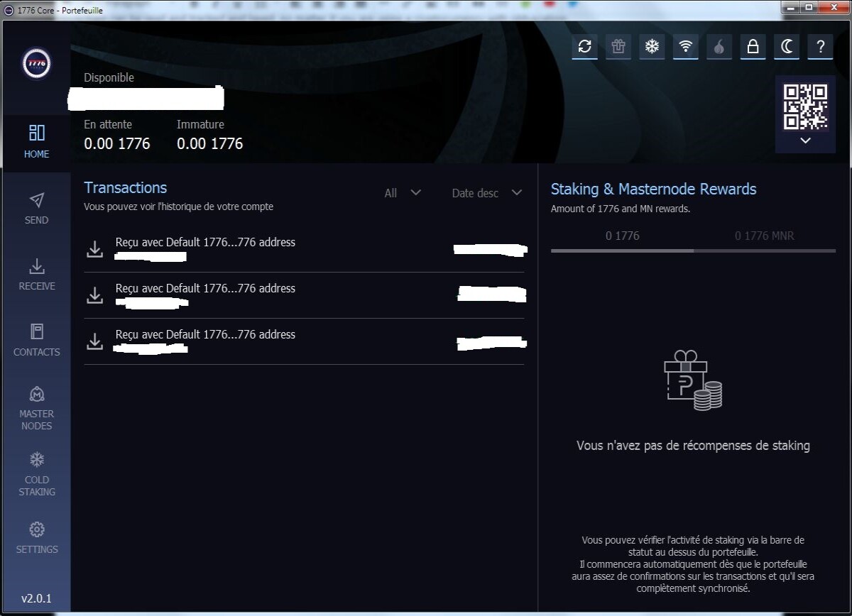This screenshot has width=852, height=616.
Task: Open the SEND page
Action: pos(36,209)
